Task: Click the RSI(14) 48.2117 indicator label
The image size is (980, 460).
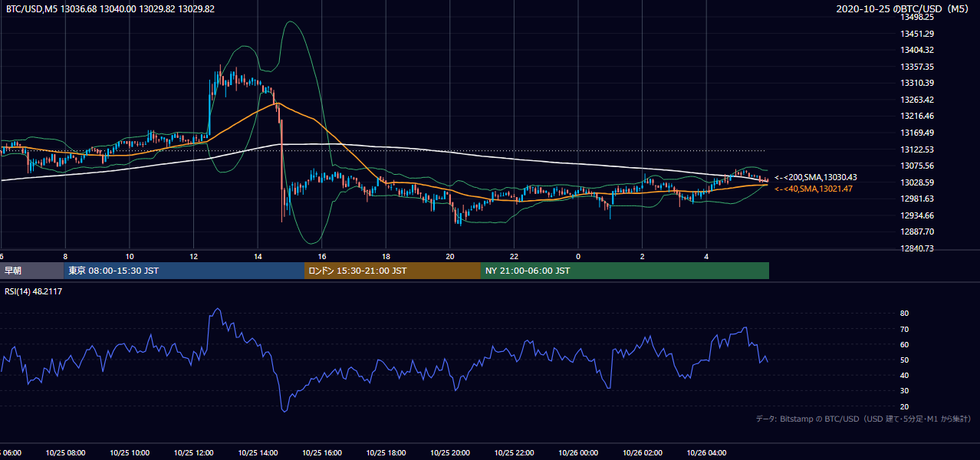Action: [34, 291]
